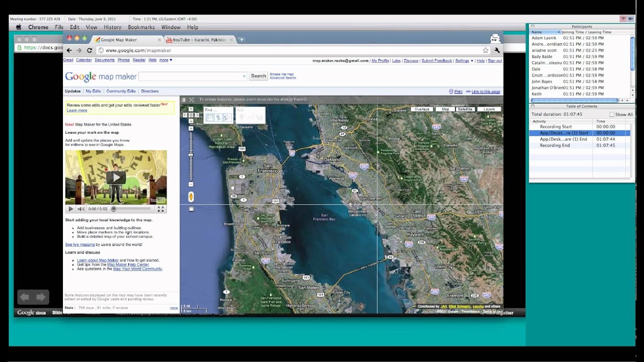Viewport: 644px width, 362px height.
Task: Open the History menu
Action: click(x=112, y=27)
